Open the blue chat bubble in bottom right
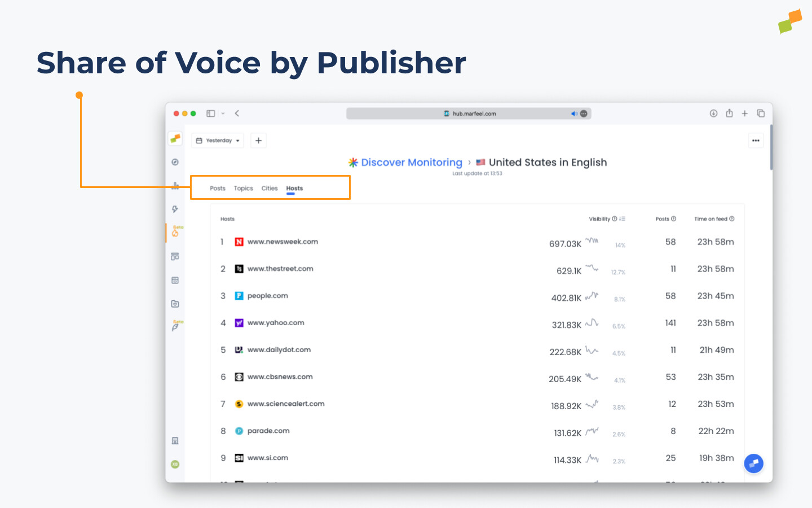812x508 pixels. 753,463
